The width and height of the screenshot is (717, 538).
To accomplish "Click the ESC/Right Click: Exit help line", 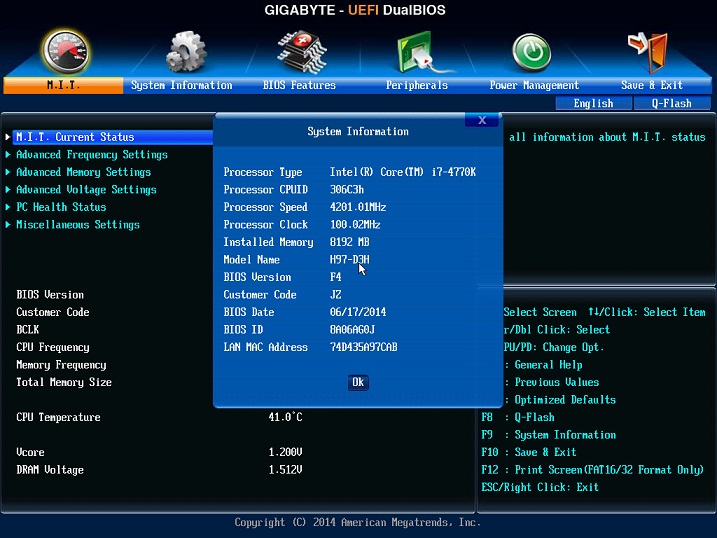I will coord(540,487).
